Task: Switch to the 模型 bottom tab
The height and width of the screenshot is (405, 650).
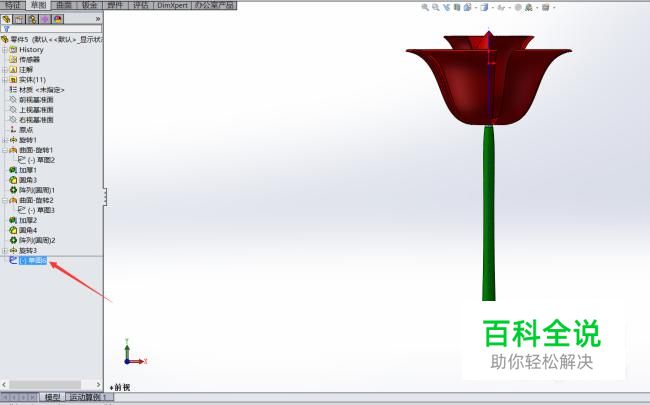Action: pos(52,397)
